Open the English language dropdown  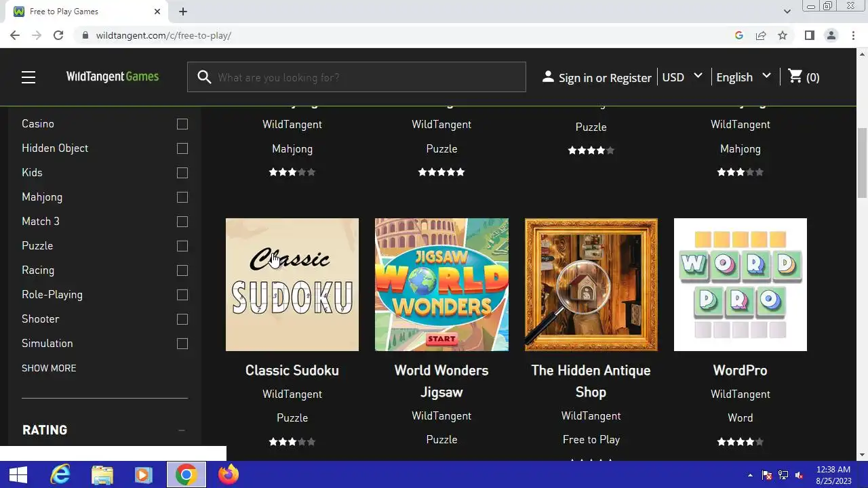pyautogui.click(x=743, y=77)
